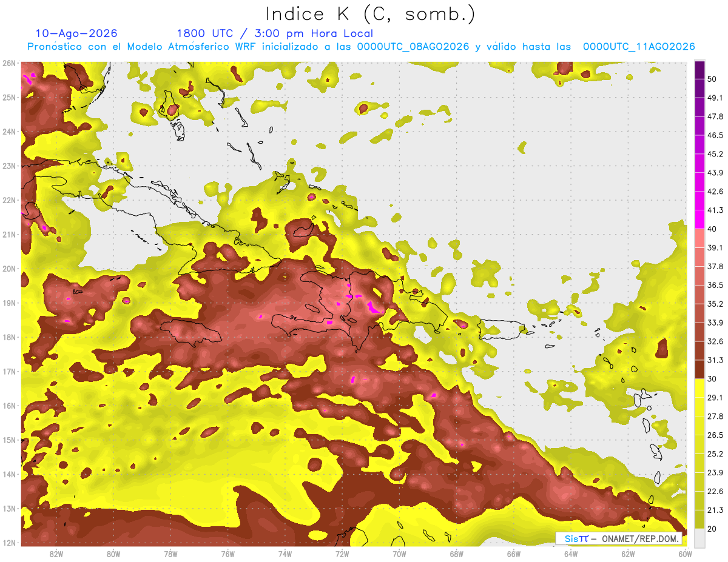This screenshot has width=728, height=562.
Task: Click the colorbar value '27.8'
Action: coord(715,416)
